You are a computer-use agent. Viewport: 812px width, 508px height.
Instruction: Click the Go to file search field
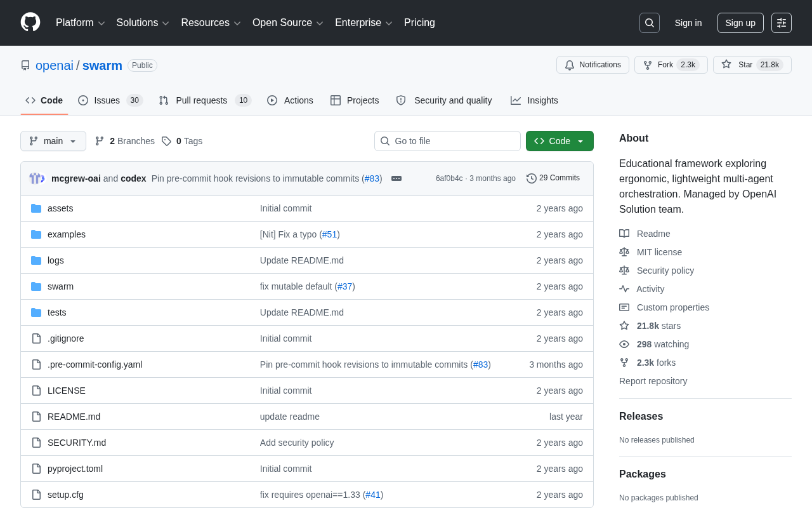click(447, 141)
